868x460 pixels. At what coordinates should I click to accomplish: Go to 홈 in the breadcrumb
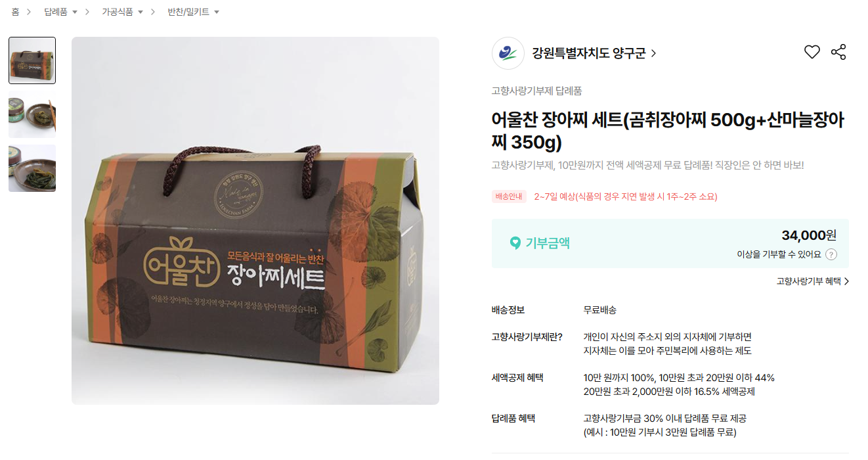pos(15,12)
